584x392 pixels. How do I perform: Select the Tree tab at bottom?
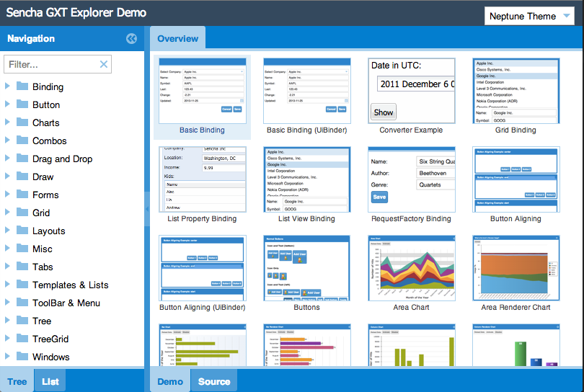click(17, 381)
